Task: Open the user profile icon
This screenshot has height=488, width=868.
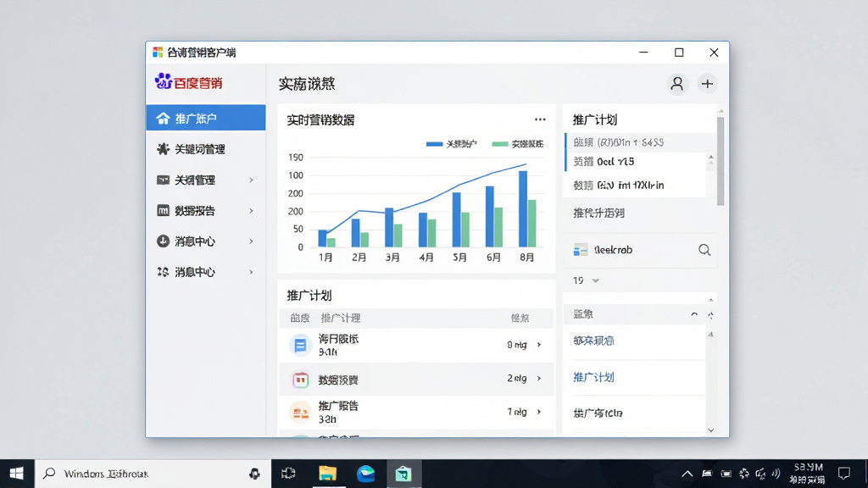Action: [x=677, y=84]
